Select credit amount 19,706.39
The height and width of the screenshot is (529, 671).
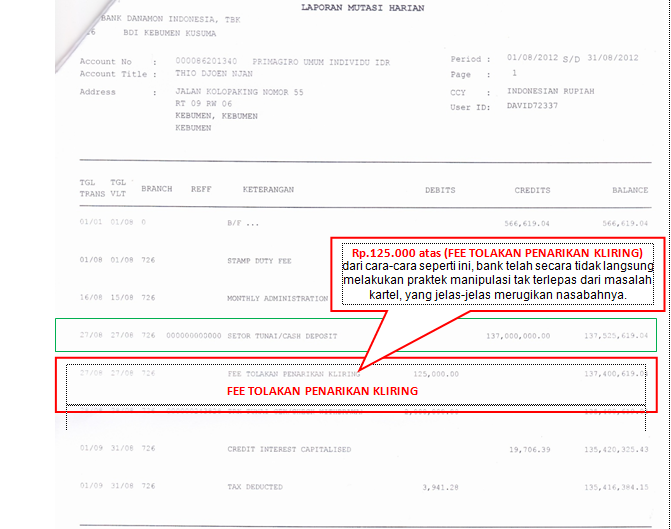[530, 450]
